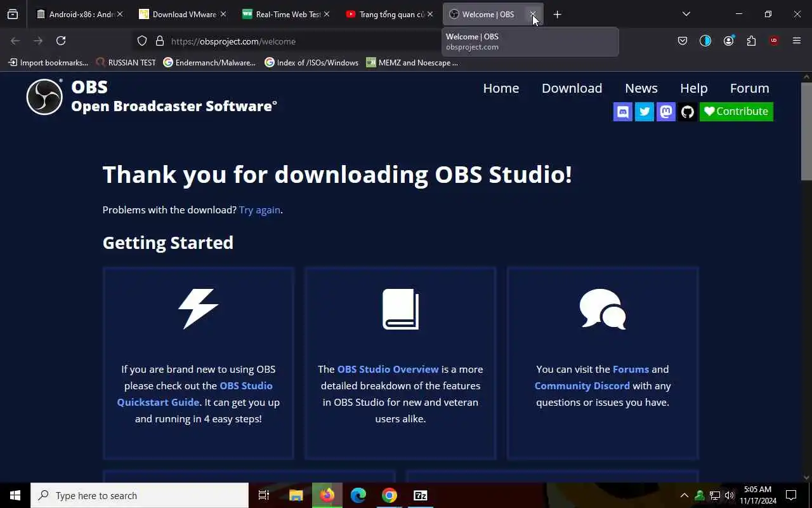Click the page vertical scrollbar thumb

[x=806, y=131]
